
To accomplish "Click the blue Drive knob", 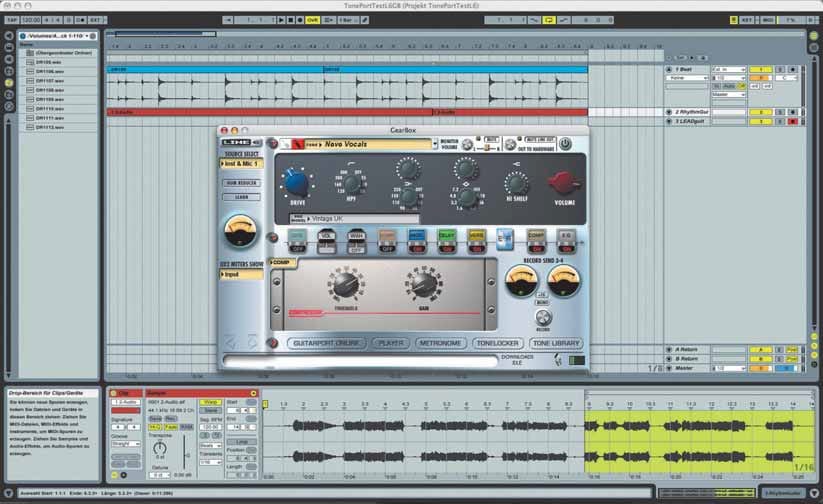I will [x=297, y=182].
